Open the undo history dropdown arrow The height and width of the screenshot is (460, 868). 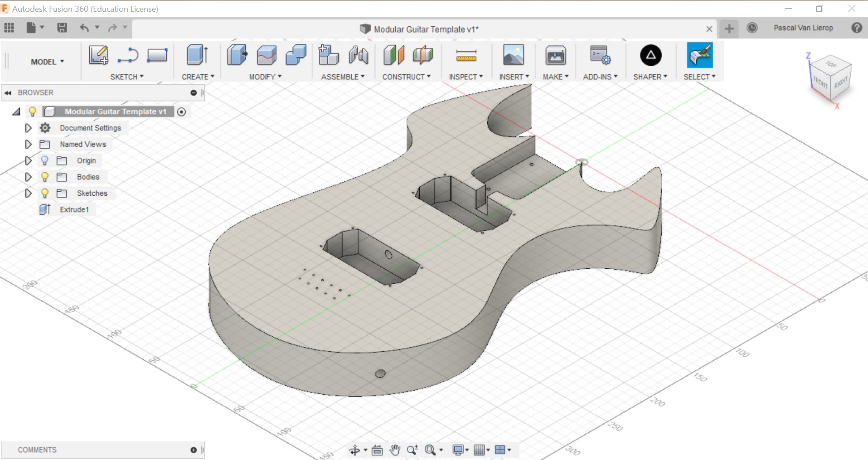click(97, 28)
